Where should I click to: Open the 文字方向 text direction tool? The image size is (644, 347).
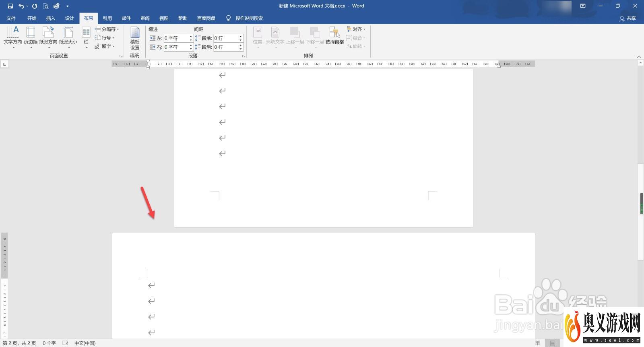(13, 37)
